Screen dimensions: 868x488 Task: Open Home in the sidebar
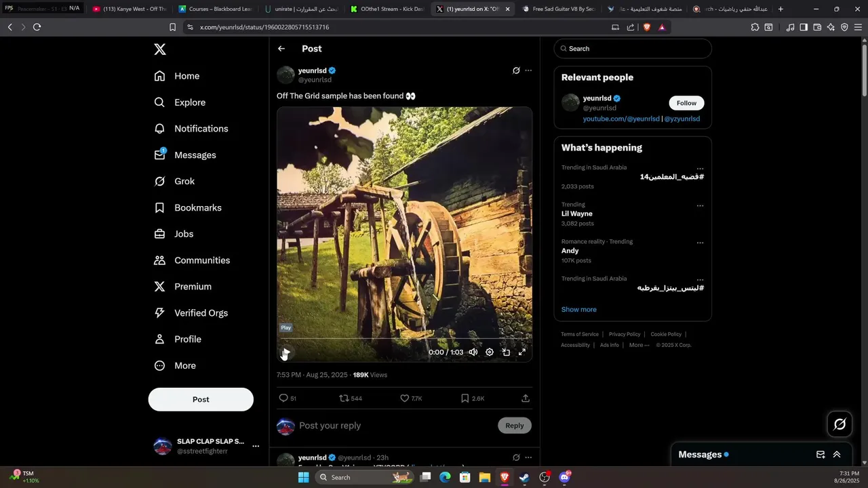click(177, 76)
